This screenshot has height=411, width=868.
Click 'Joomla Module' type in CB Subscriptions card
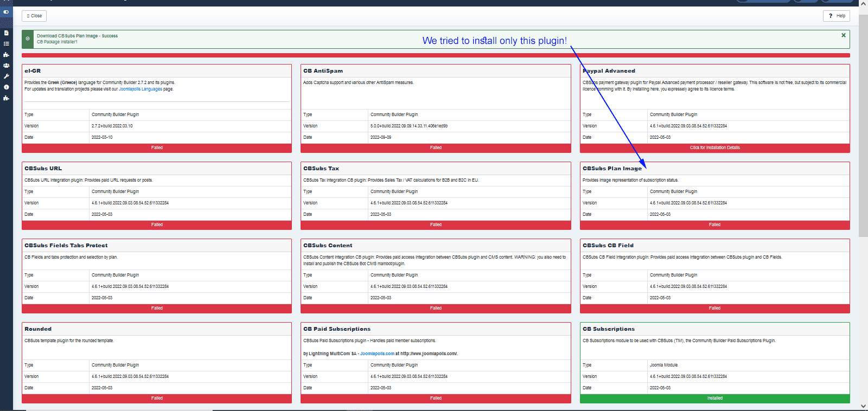click(663, 365)
